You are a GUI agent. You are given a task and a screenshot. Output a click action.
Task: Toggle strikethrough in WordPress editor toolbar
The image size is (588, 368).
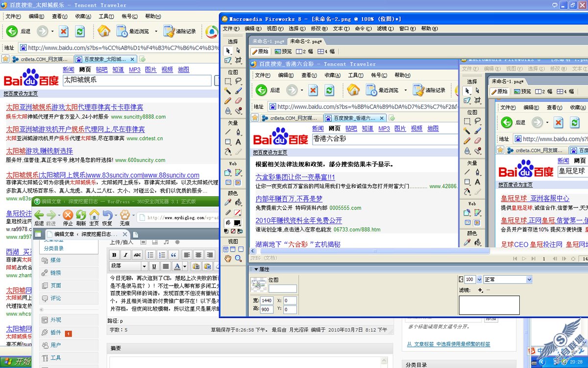pyautogui.click(x=137, y=255)
